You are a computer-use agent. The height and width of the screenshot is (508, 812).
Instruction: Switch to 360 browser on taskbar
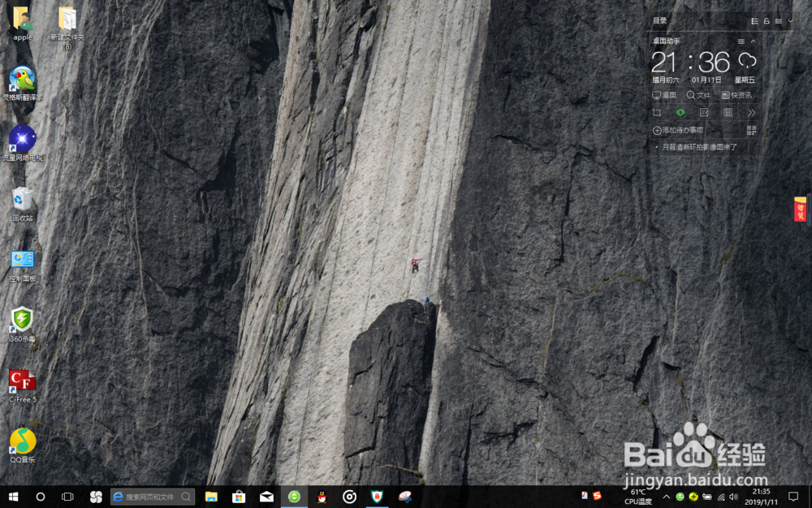[x=294, y=497]
